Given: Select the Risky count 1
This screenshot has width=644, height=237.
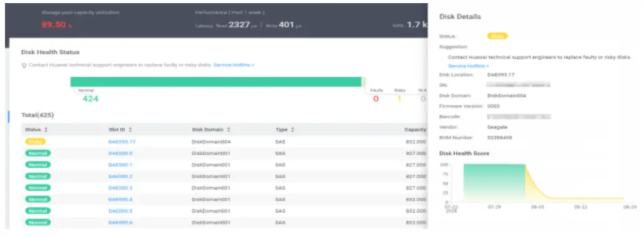Looking at the screenshot, I should [x=399, y=99].
